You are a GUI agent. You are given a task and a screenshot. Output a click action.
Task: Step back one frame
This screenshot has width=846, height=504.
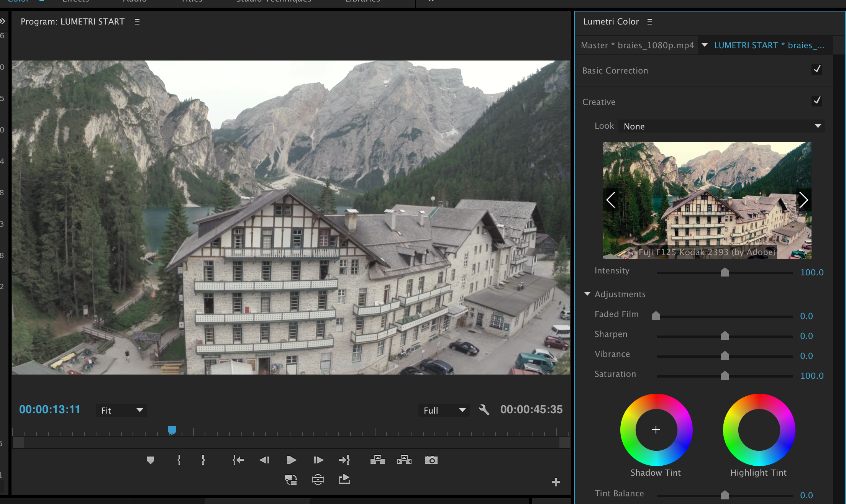(264, 460)
